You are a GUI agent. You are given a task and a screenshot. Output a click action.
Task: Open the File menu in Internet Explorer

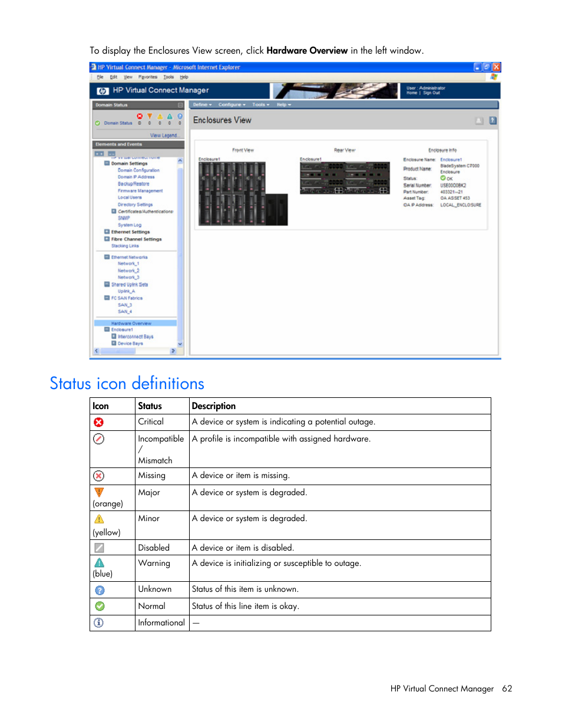[100, 77]
